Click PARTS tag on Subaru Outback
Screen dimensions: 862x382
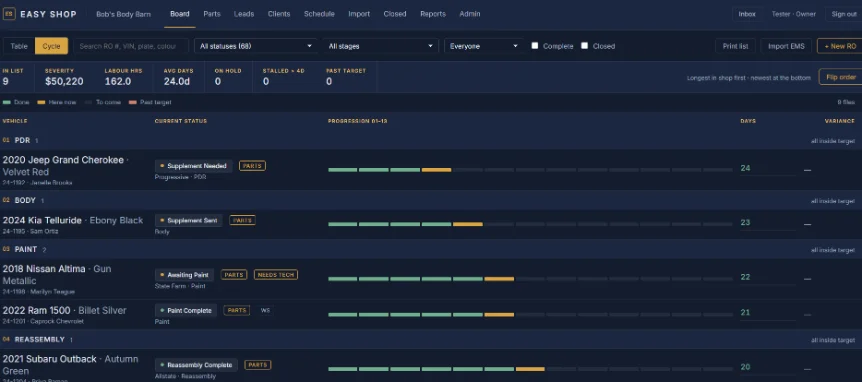click(x=258, y=365)
